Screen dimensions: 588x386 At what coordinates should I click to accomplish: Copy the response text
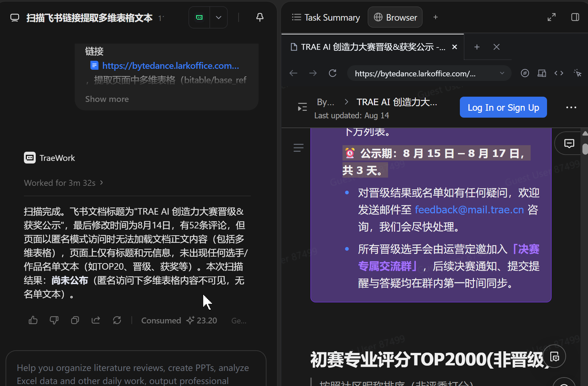tap(75, 320)
